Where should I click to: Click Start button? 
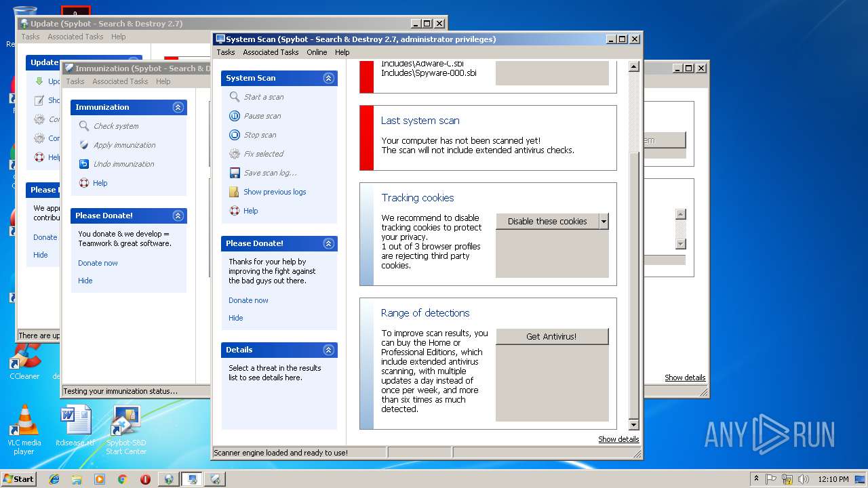coord(19,479)
